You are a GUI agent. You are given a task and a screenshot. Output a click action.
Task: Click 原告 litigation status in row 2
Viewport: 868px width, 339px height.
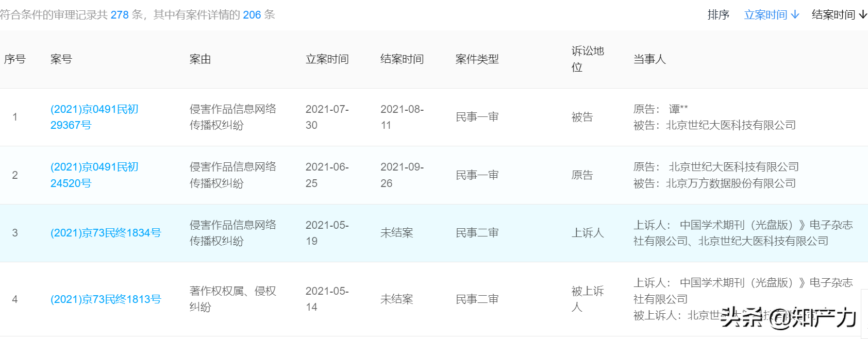click(x=582, y=175)
